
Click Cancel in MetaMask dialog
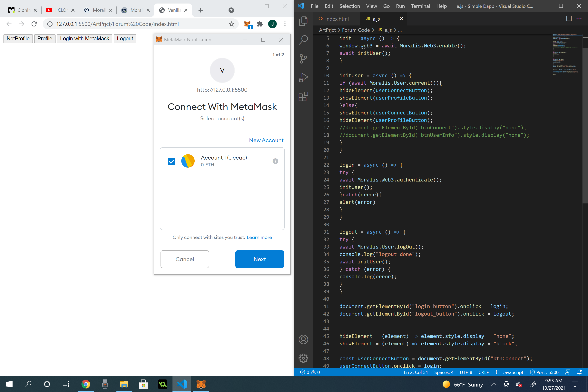click(x=185, y=259)
